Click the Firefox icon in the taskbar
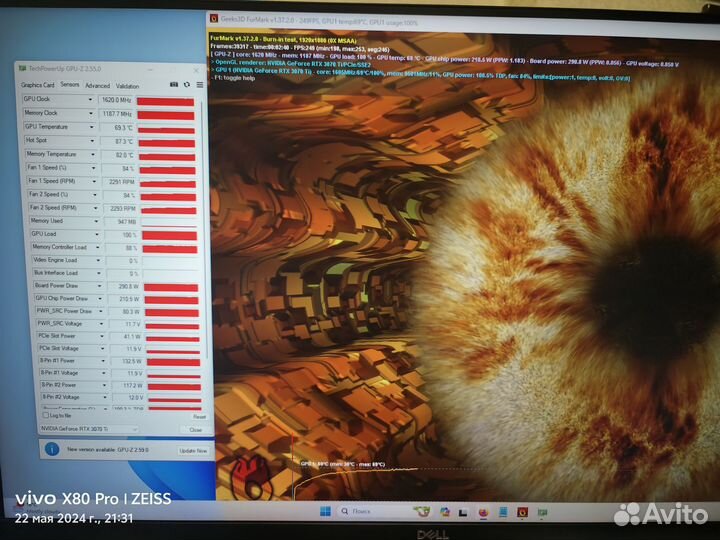 pyautogui.click(x=483, y=512)
